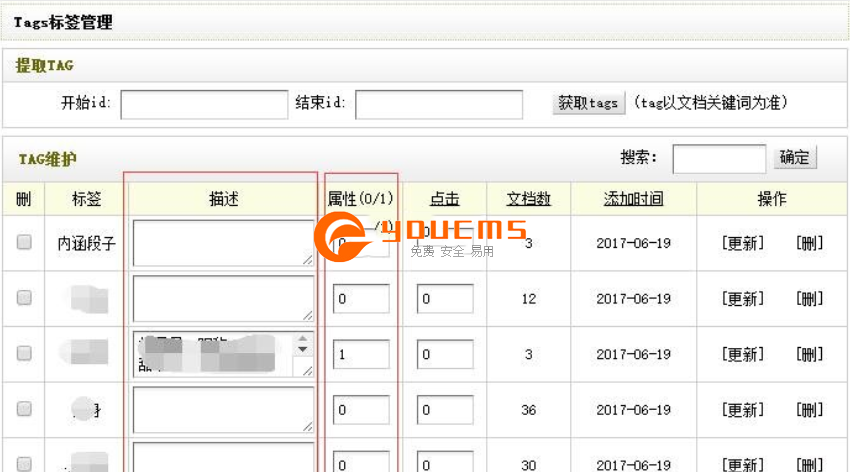The height and width of the screenshot is (472, 850).
Task: Check the checkbox for 内涵段子 row
Action: [25, 242]
